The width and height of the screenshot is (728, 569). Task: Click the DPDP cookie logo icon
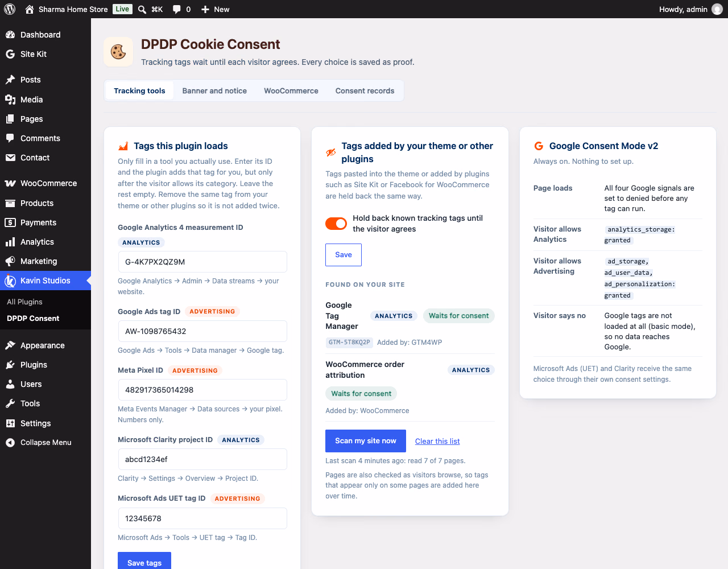coord(118,52)
